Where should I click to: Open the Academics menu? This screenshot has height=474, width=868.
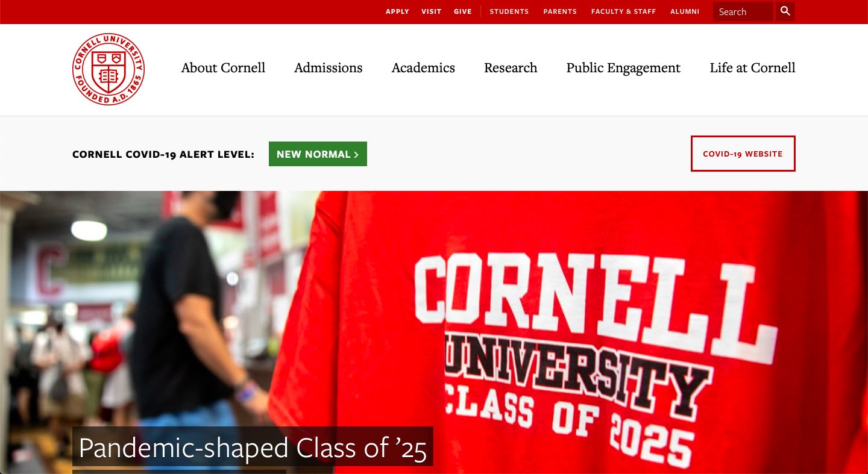coord(423,68)
